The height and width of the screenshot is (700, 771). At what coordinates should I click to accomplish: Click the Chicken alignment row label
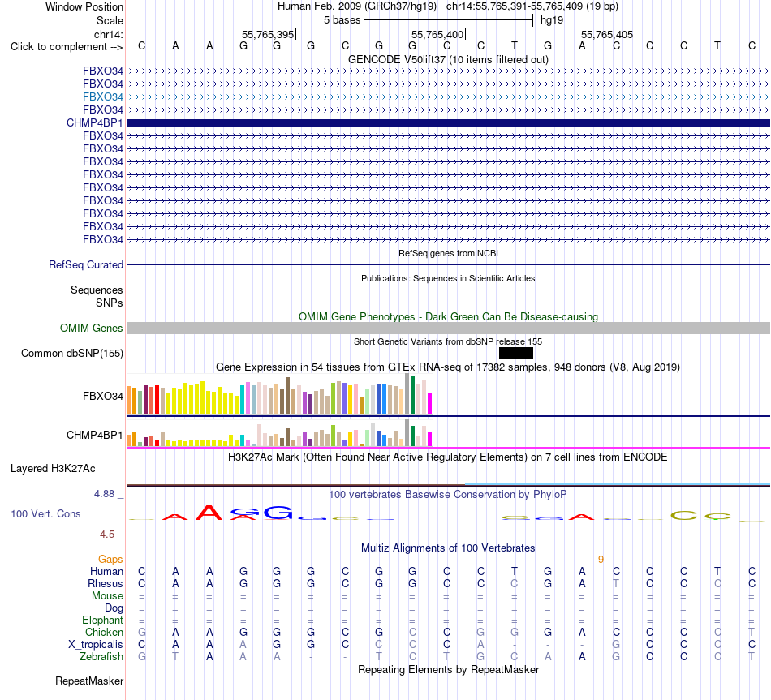click(x=104, y=632)
